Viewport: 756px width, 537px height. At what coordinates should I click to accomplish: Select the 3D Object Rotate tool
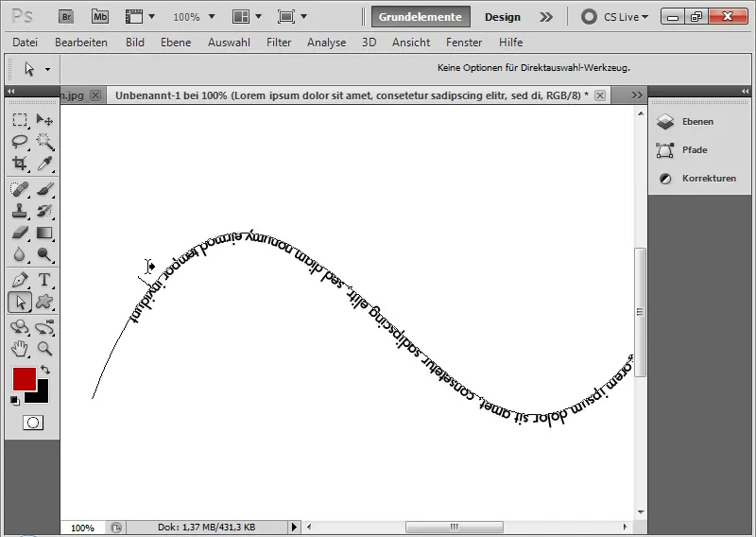point(20,327)
